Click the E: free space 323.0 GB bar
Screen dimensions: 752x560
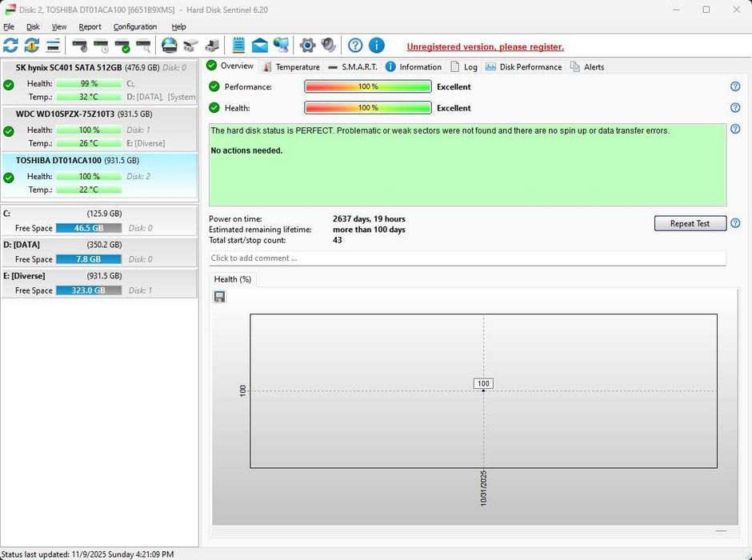[89, 290]
